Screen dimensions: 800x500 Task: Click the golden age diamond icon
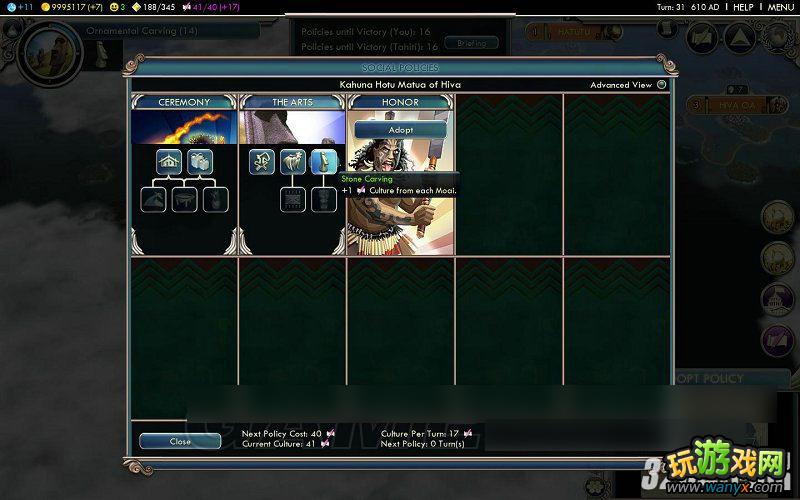coord(136,7)
